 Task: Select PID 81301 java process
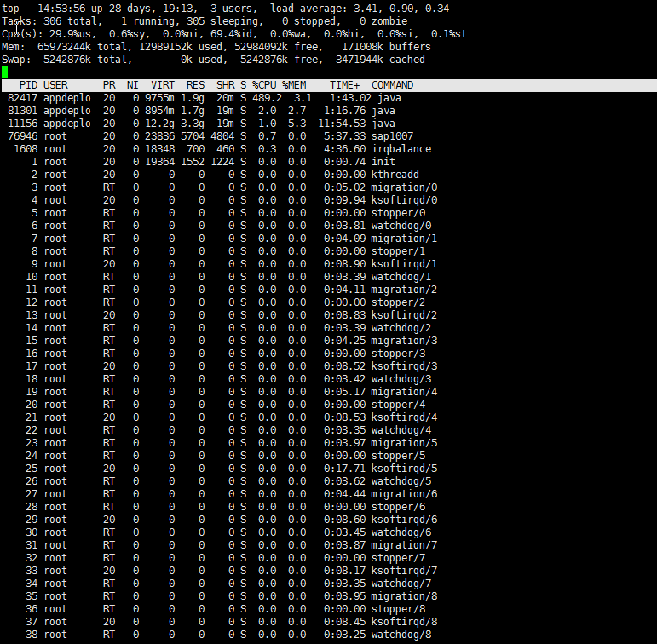pos(23,111)
